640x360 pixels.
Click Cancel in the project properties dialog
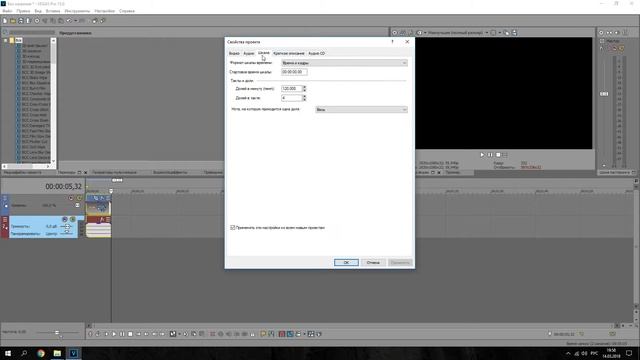click(x=373, y=262)
